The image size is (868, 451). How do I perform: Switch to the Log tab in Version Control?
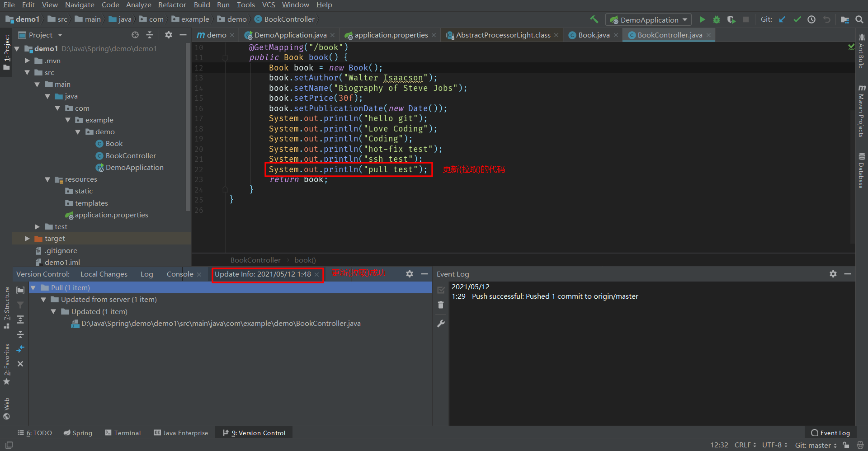[x=147, y=274]
